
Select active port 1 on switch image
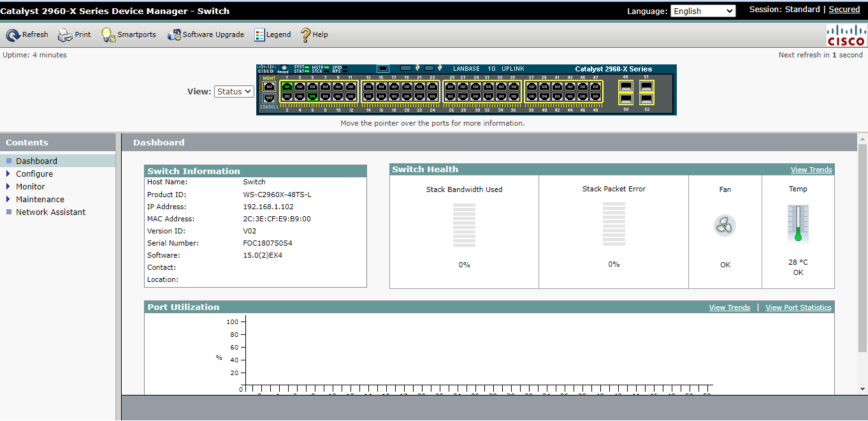click(x=287, y=86)
